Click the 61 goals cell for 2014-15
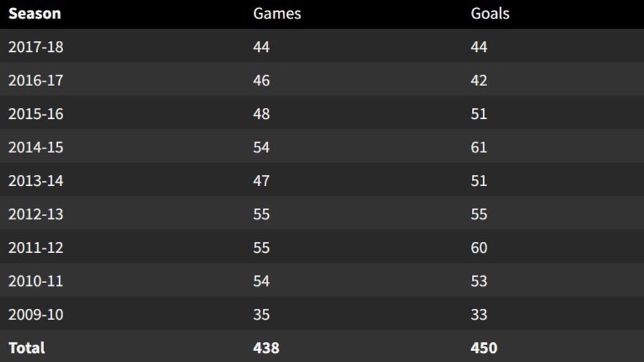 pyautogui.click(x=479, y=147)
